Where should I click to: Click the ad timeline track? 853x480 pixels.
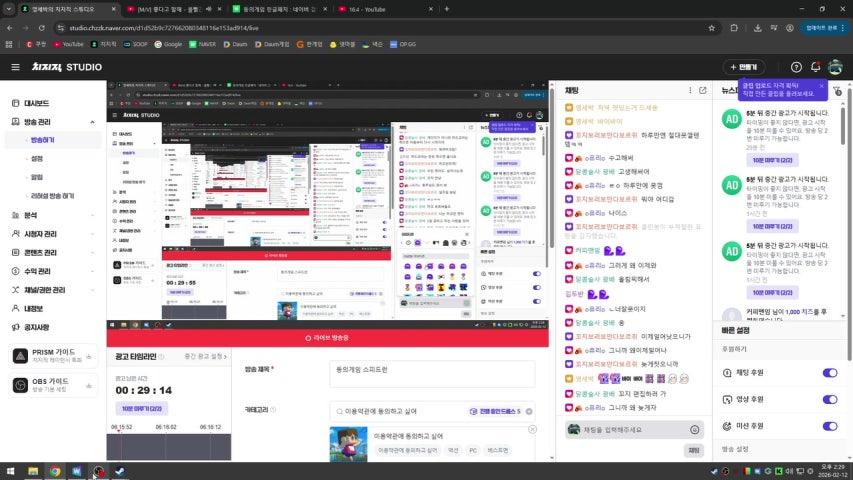[x=169, y=447]
